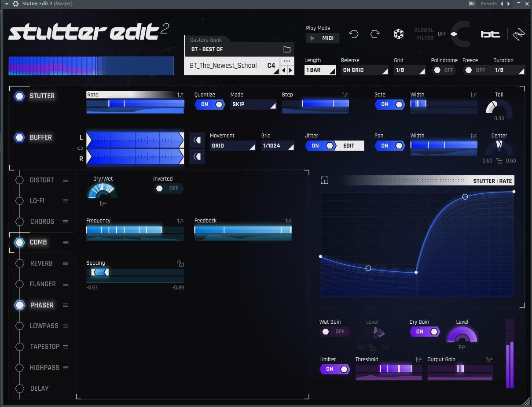
Task: Expand the curve editor view icon
Action: click(324, 180)
